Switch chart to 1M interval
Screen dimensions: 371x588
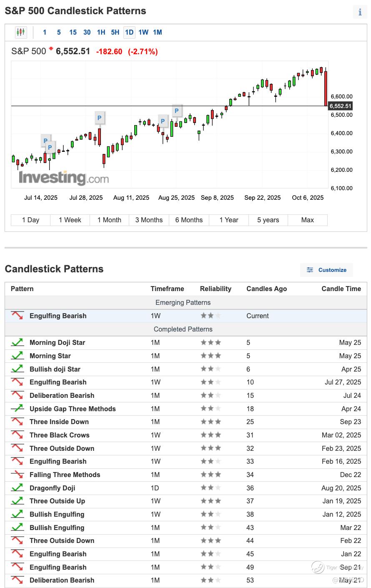[158, 32]
